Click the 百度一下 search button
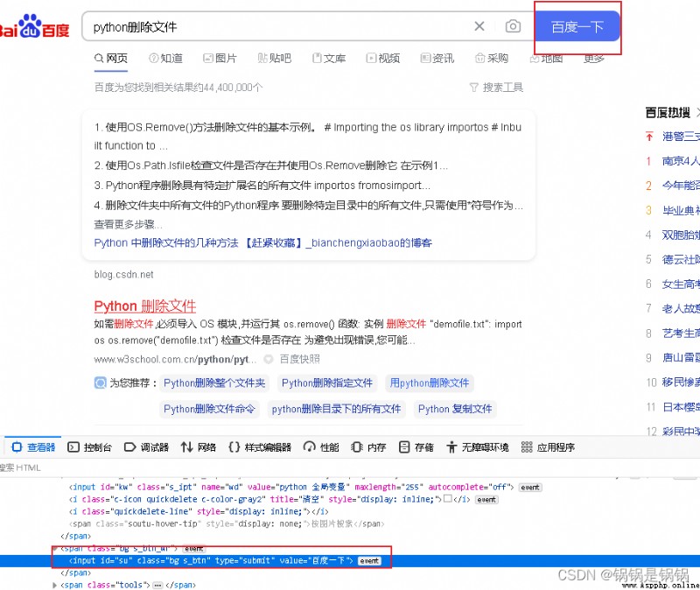 [577, 27]
